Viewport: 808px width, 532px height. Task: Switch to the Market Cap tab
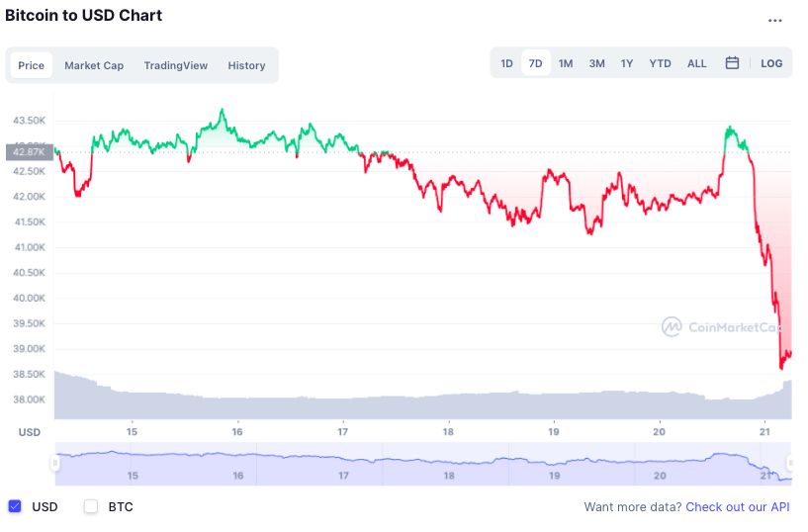coord(94,65)
